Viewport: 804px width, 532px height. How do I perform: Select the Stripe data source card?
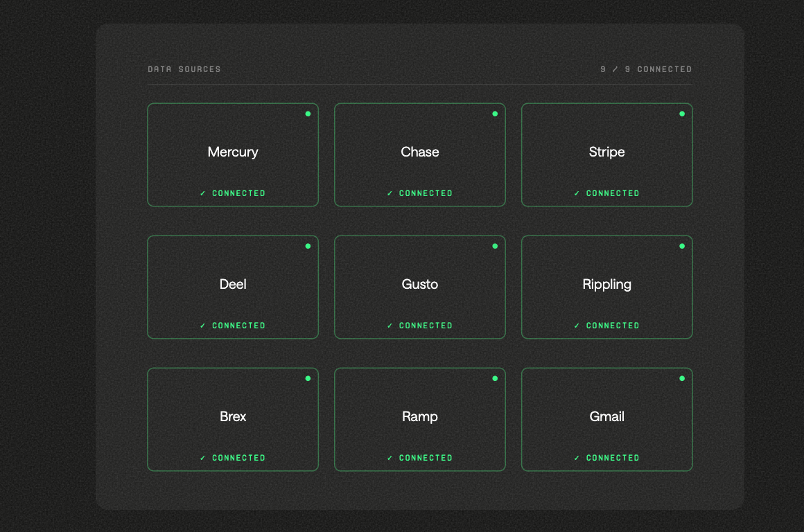(x=607, y=154)
